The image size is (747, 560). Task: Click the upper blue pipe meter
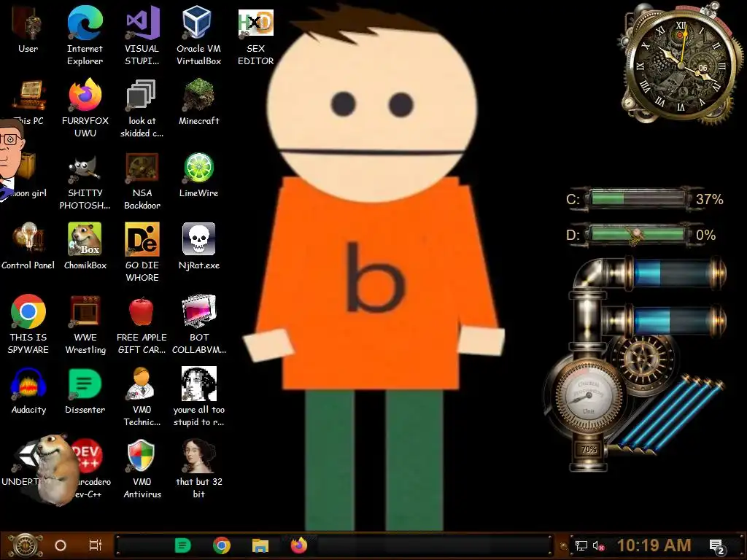674,274
